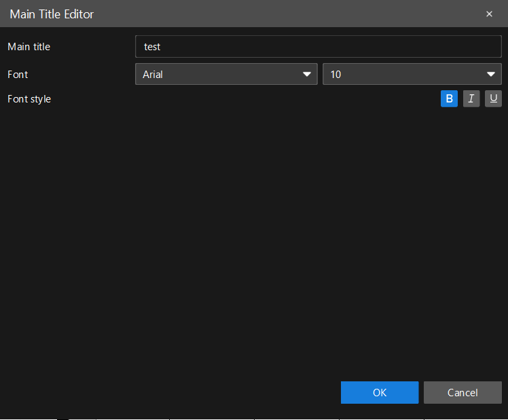The image size is (508, 420).
Task: Open the font size dropdown showing 10
Action: [412, 74]
